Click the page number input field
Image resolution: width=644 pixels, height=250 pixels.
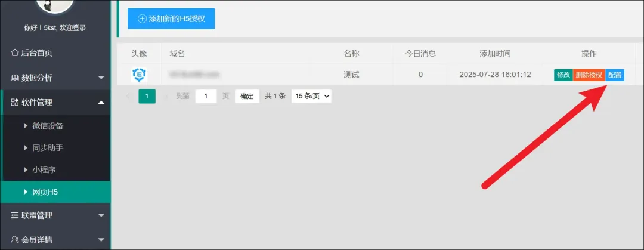pos(206,96)
